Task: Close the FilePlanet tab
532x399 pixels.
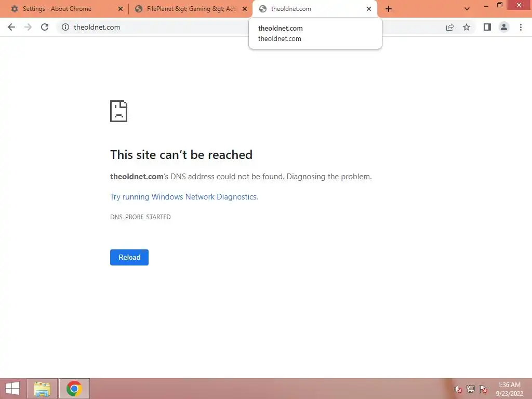Action: [245, 9]
